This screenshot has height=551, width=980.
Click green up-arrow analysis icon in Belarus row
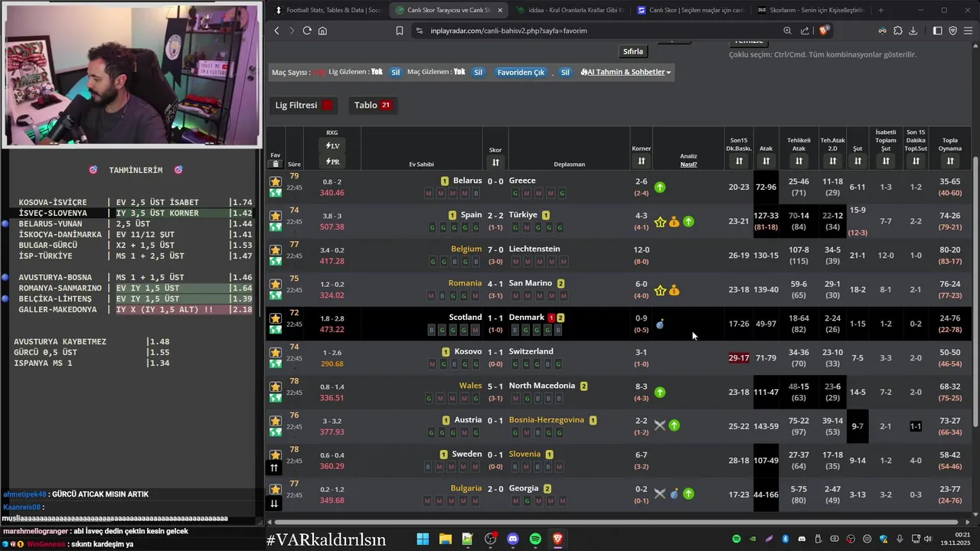pyautogui.click(x=660, y=187)
